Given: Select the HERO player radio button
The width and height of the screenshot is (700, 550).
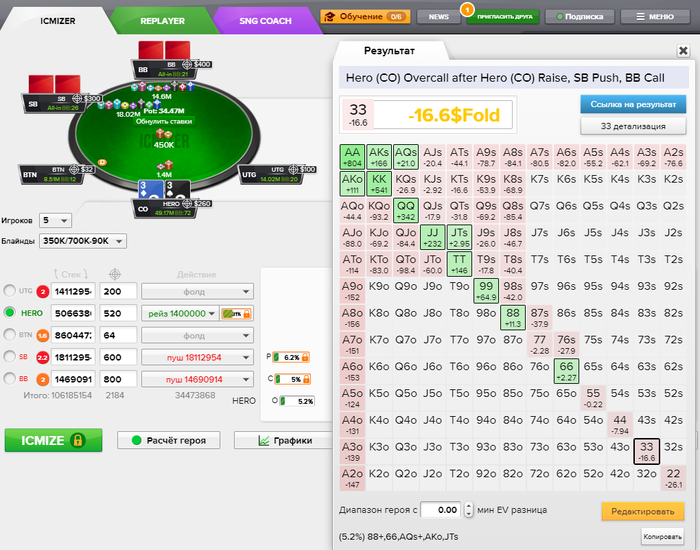Looking at the screenshot, I should tap(9, 312).
